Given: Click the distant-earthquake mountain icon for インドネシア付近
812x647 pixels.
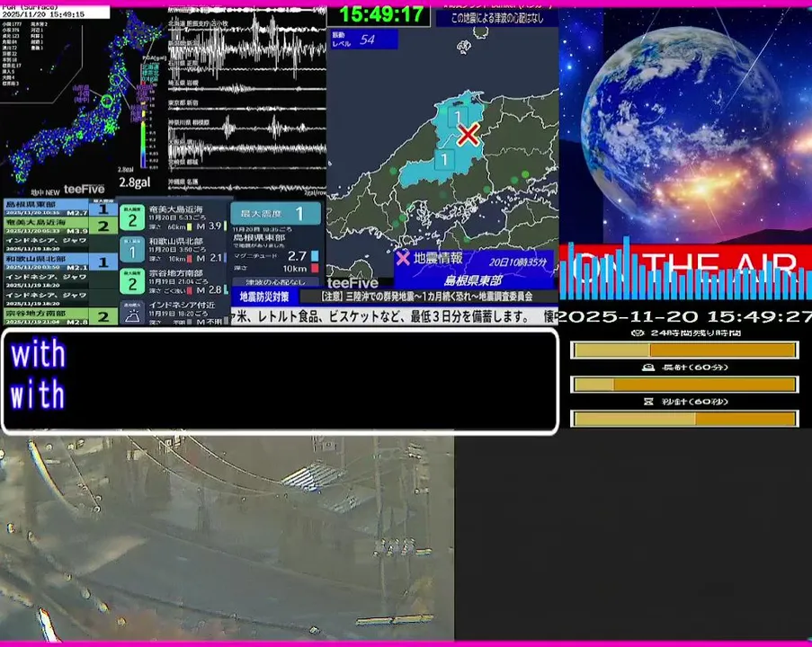Looking at the screenshot, I should [132, 313].
